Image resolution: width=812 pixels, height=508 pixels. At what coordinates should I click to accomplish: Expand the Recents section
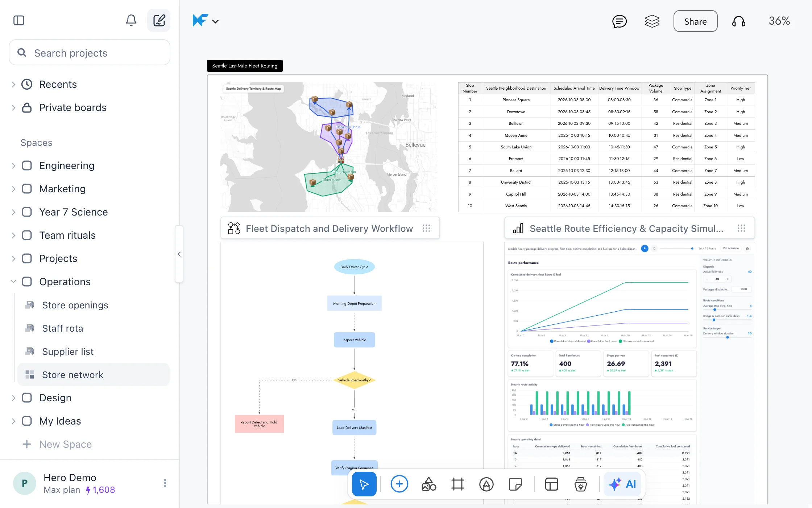pyautogui.click(x=13, y=85)
